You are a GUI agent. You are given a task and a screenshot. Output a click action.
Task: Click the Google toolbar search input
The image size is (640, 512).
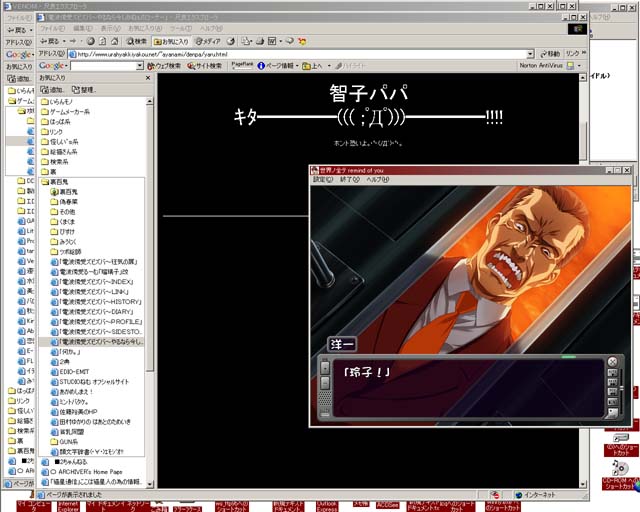coord(103,66)
